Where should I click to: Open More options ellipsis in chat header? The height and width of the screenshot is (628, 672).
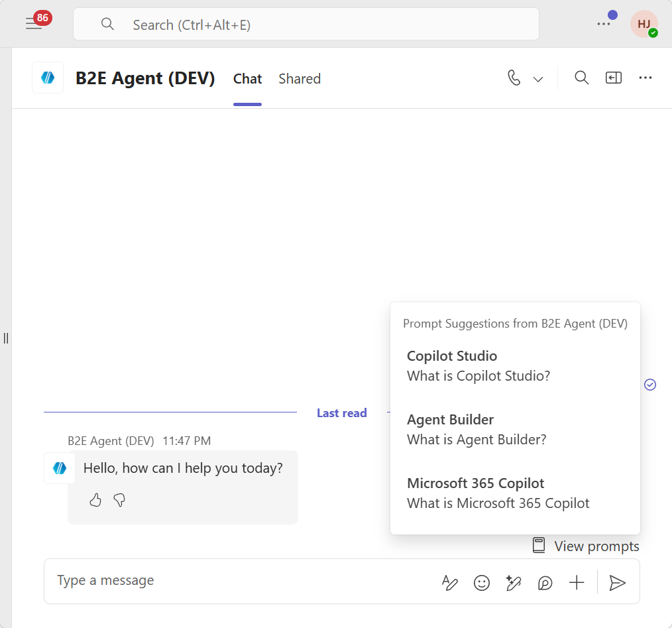tap(645, 78)
